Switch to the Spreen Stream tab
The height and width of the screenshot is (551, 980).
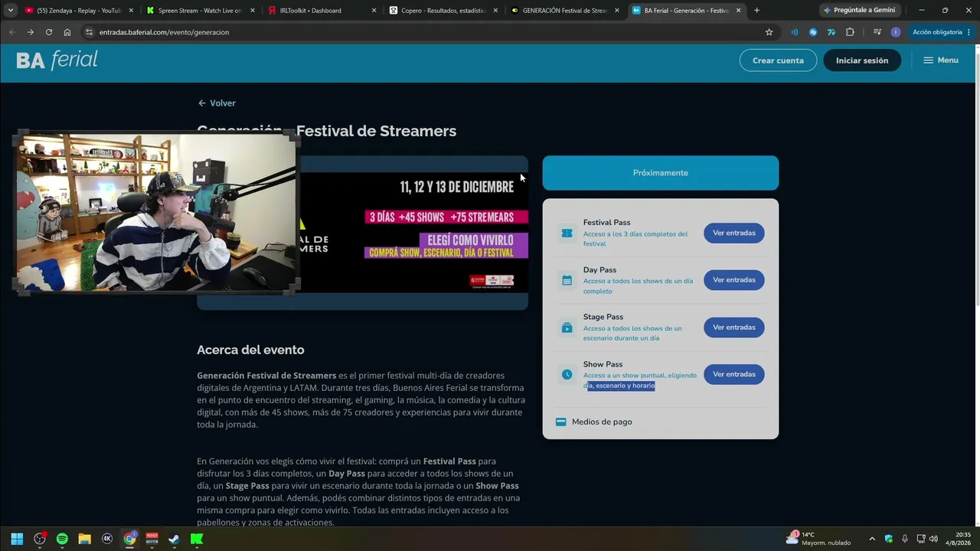coord(199,11)
